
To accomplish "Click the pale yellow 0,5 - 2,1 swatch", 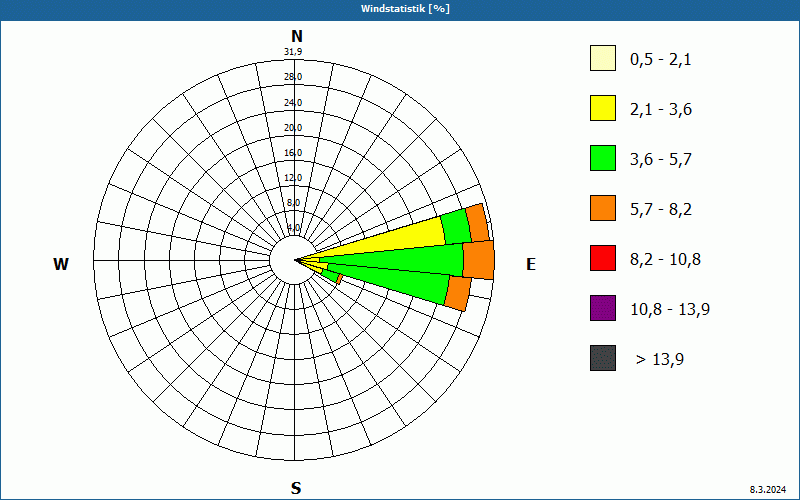I will (x=603, y=58).
